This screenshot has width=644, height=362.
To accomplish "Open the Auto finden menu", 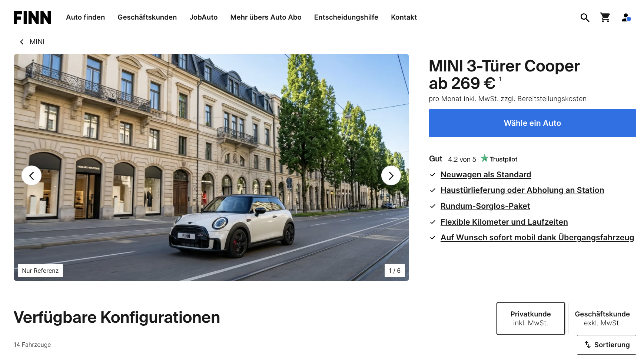I will tap(86, 17).
